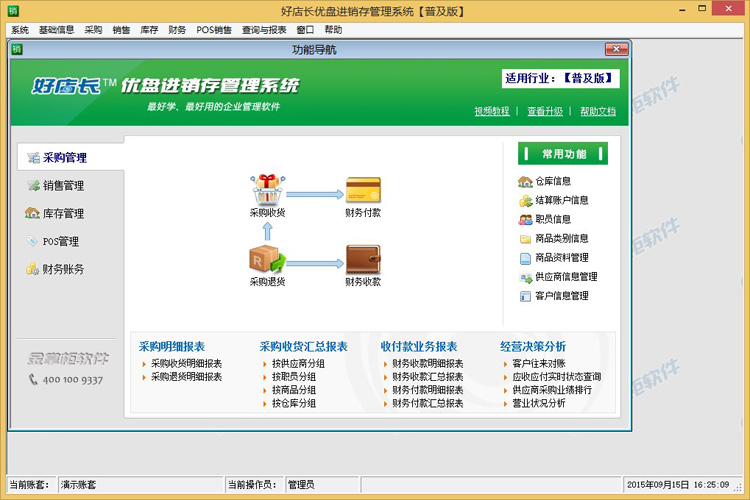Open the 视频教程 link

click(492, 111)
